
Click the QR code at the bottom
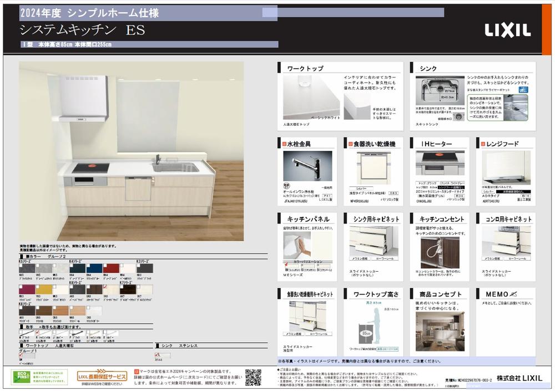tap(253, 377)
